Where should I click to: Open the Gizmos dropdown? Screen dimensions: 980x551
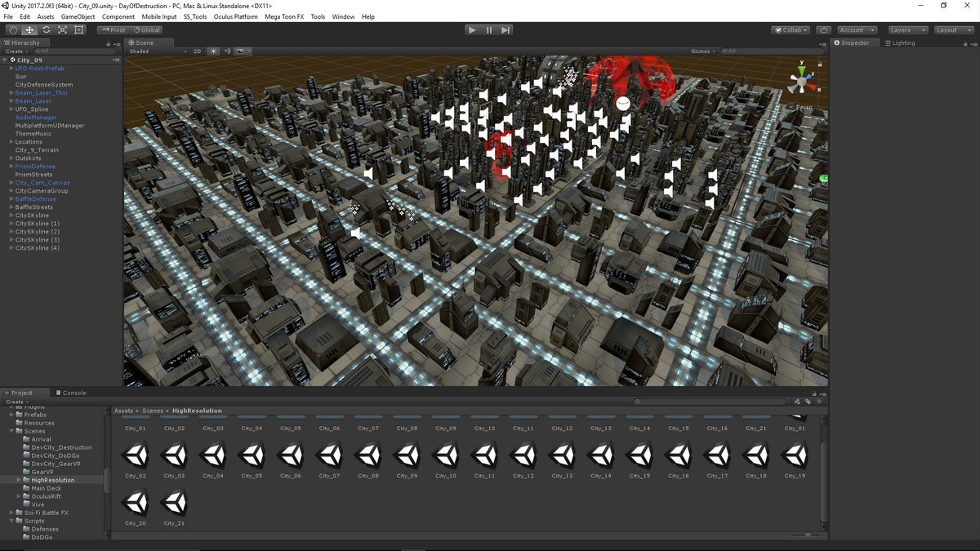point(703,51)
